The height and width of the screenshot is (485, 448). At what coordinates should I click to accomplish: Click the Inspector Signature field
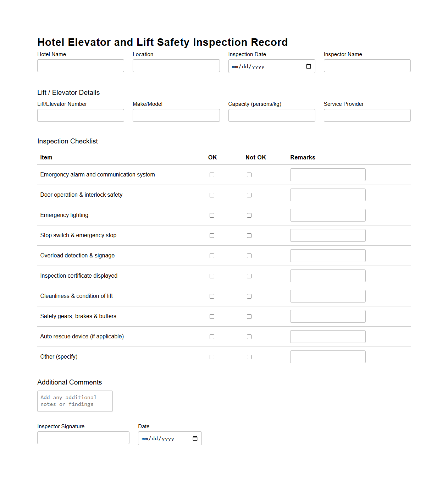pos(83,438)
